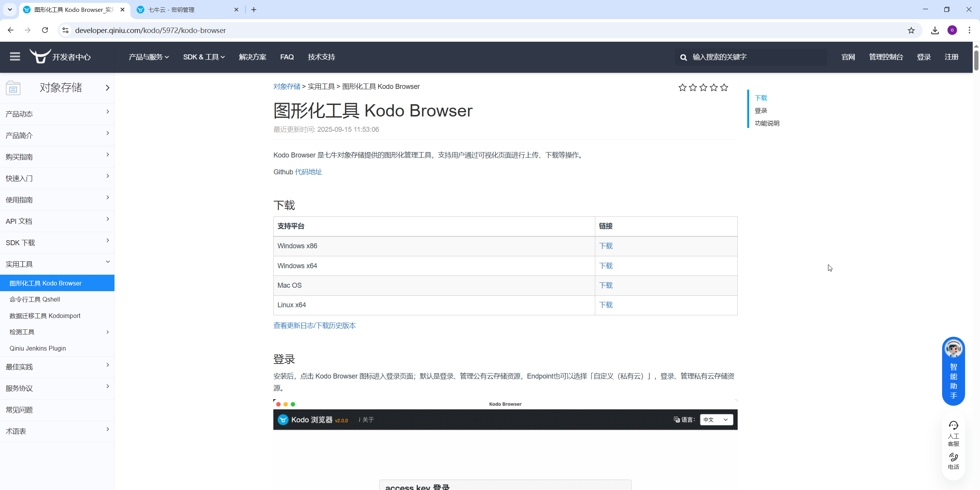
Task: Download the Windows x64 version
Action: (x=606, y=266)
